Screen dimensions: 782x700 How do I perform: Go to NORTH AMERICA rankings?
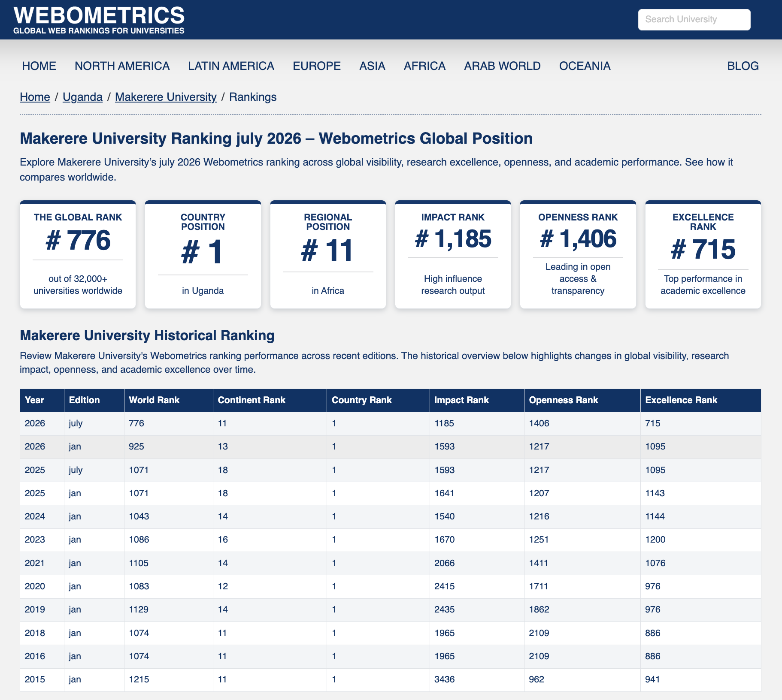pyautogui.click(x=122, y=66)
